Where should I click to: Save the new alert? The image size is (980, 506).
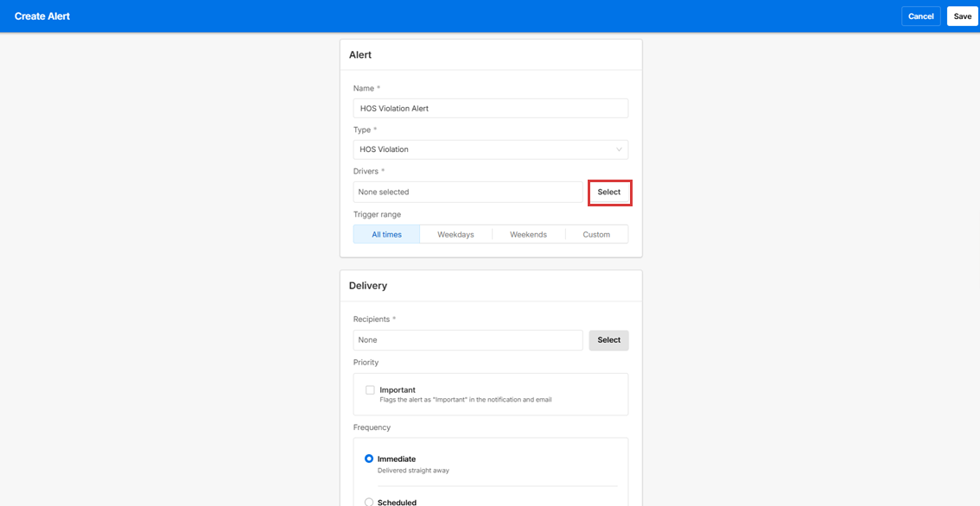(x=962, y=16)
